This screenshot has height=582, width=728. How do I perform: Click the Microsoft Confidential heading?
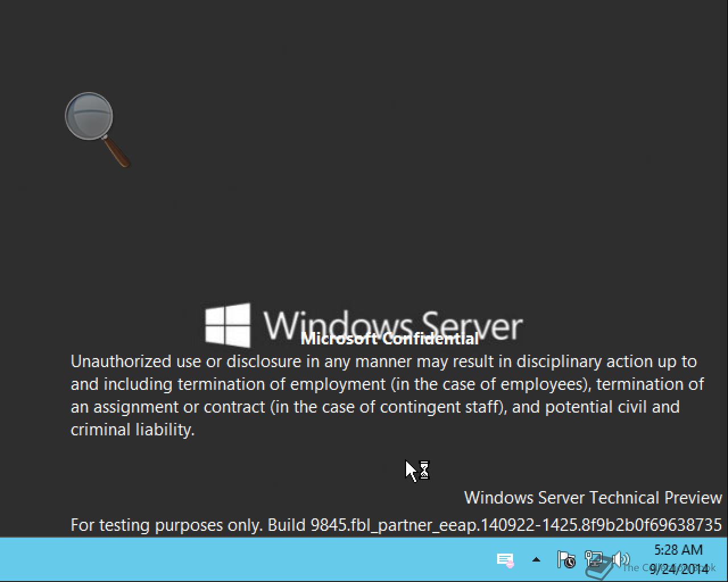click(390, 339)
